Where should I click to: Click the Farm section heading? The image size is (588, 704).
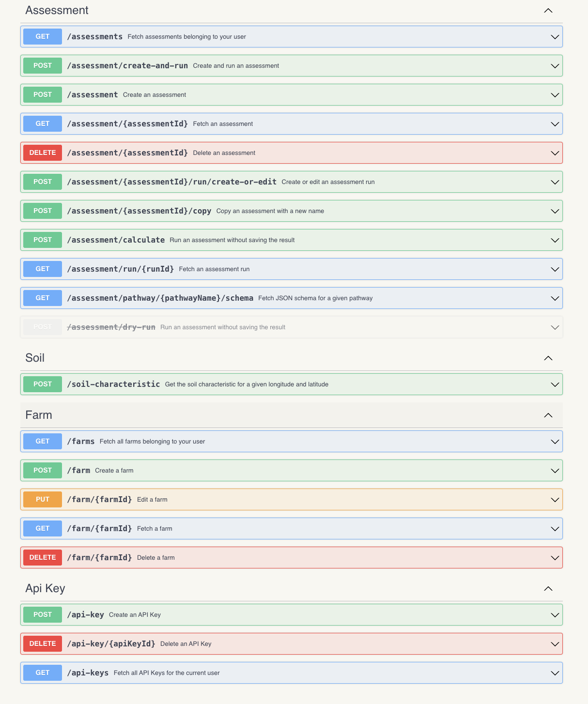pos(39,415)
